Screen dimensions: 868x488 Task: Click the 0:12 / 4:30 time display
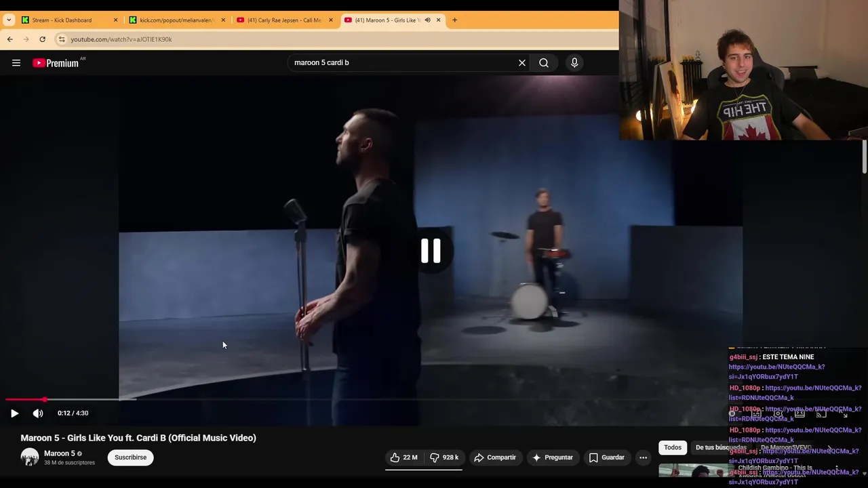[x=73, y=413]
